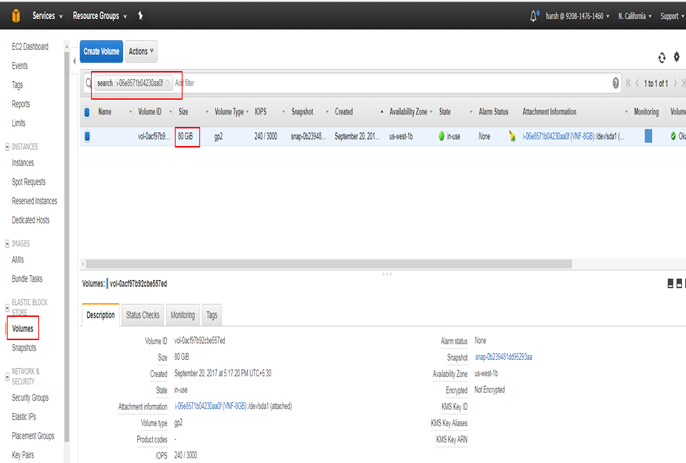The image size is (686, 463).
Task: Open the AWS console home logo
Action: coord(16,16)
